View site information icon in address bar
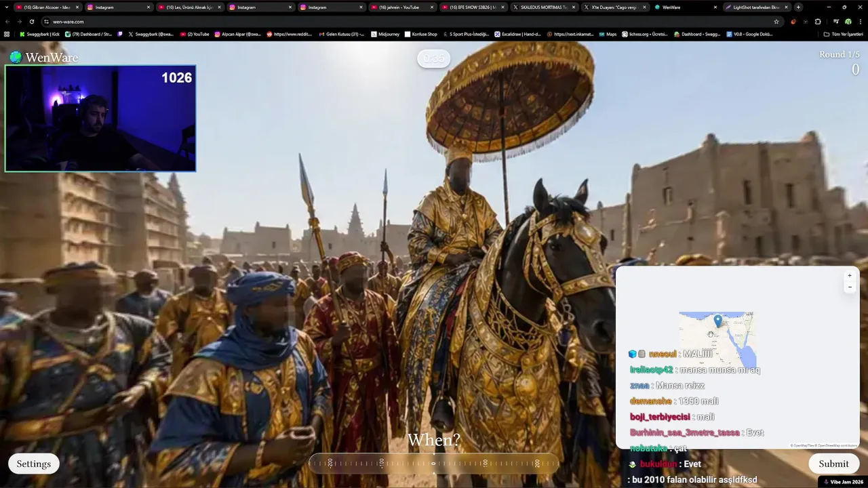The height and width of the screenshot is (488, 868). (x=46, y=22)
